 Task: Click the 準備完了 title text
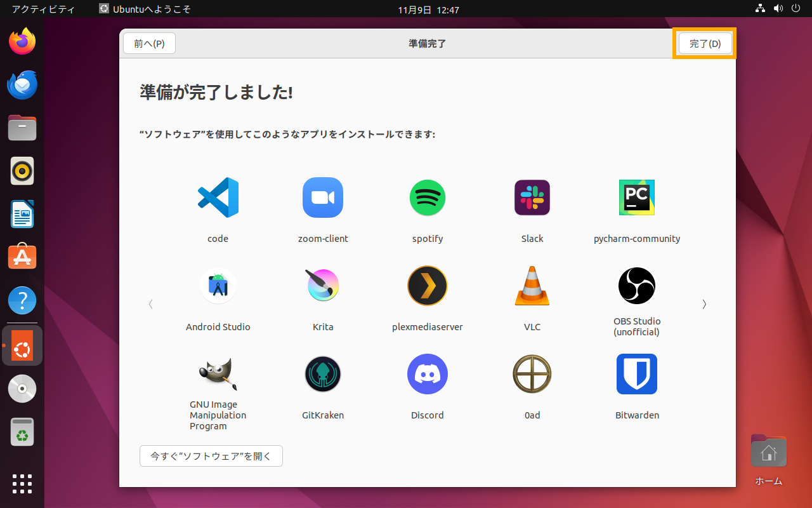click(428, 43)
